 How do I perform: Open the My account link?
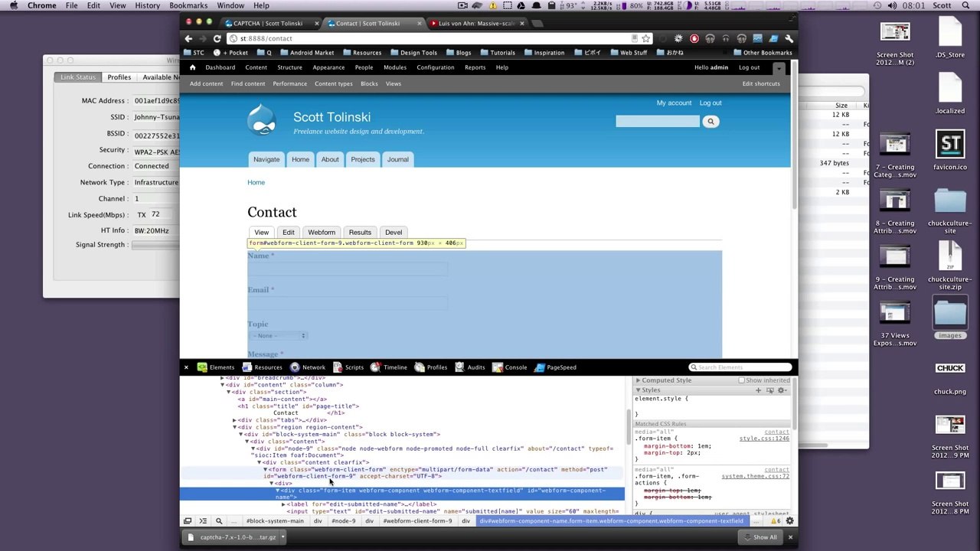pyautogui.click(x=674, y=103)
